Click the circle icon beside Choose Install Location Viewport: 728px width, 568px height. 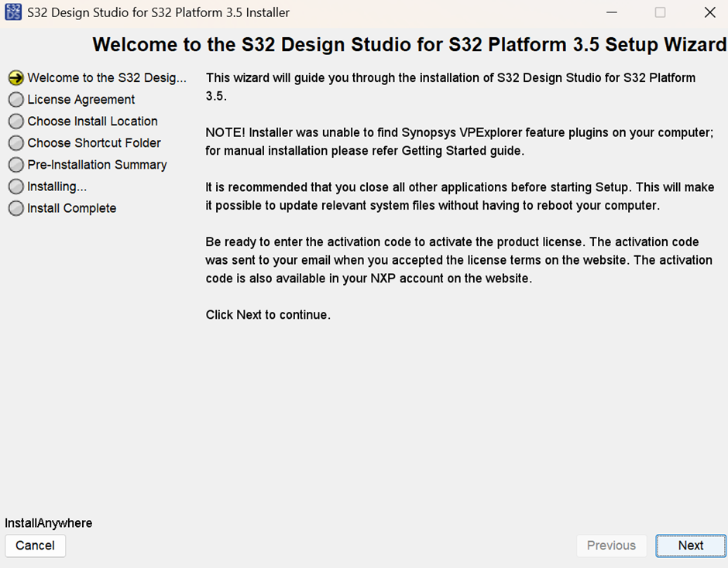point(15,121)
